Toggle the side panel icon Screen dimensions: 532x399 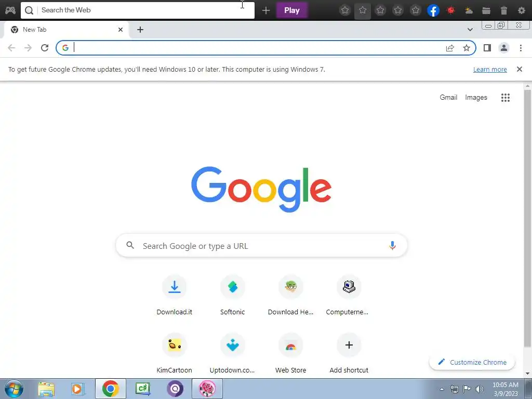click(x=487, y=48)
